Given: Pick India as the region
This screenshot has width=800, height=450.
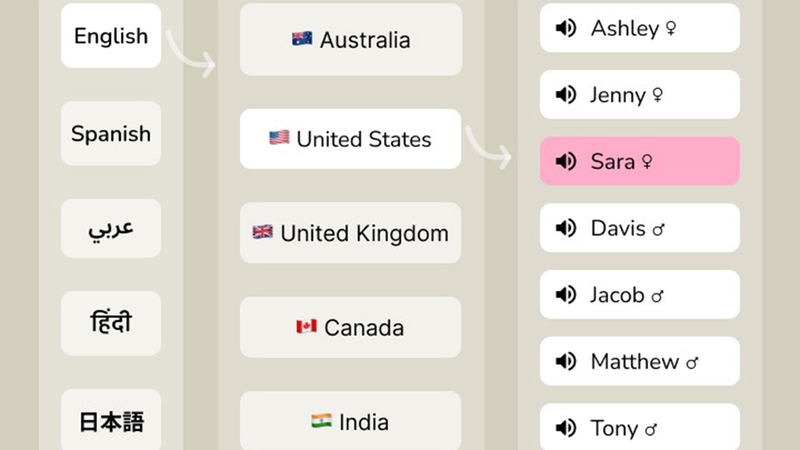Looking at the screenshot, I should 351,421.
